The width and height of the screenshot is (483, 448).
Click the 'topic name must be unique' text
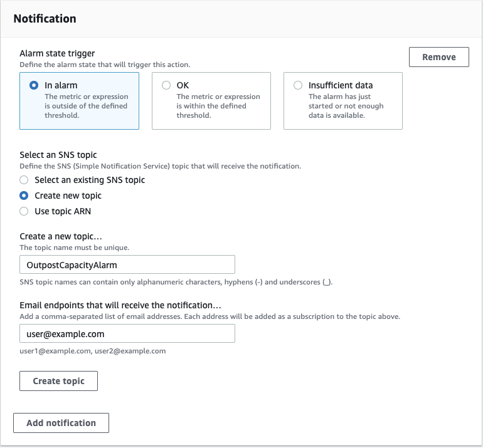click(74, 247)
